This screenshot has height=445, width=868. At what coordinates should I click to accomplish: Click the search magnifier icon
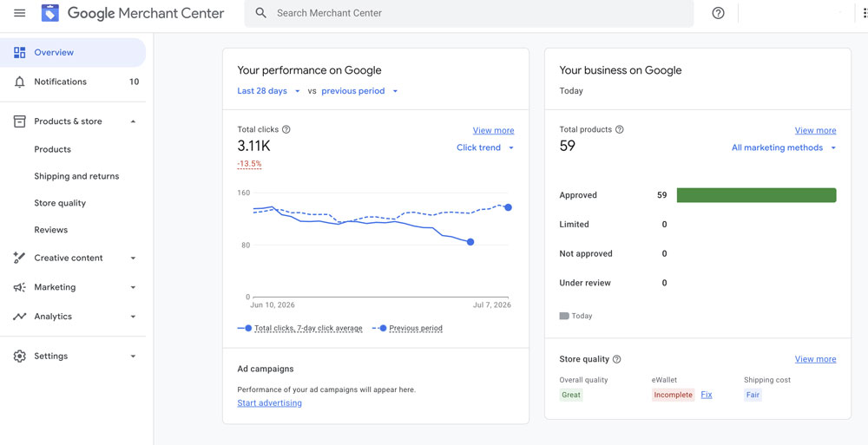click(261, 13)
